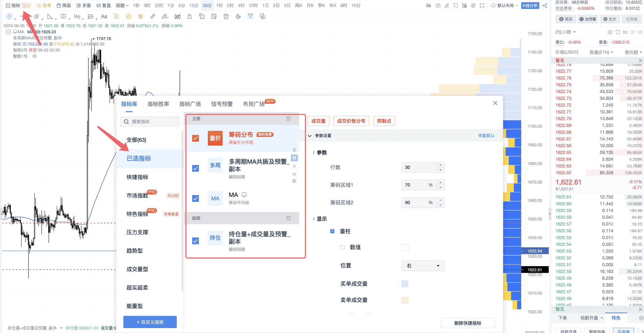Switch to the 指标广场 tab

(x=190, y=104)
